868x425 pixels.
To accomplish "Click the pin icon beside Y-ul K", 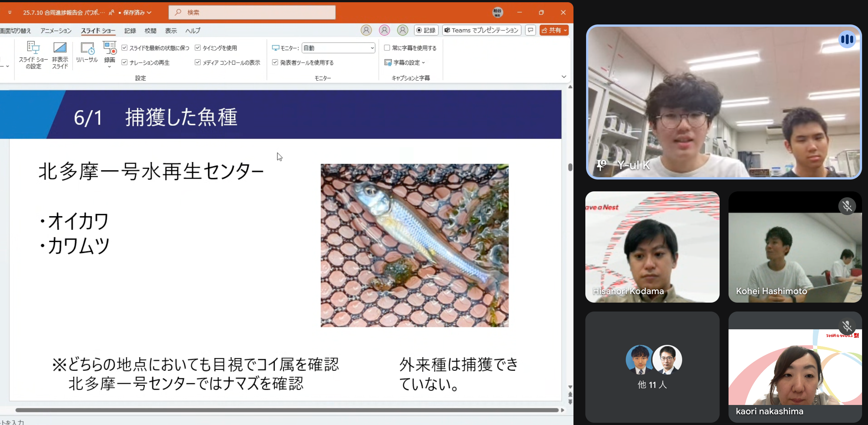I will pyautogui.click(x=601, y=165).
